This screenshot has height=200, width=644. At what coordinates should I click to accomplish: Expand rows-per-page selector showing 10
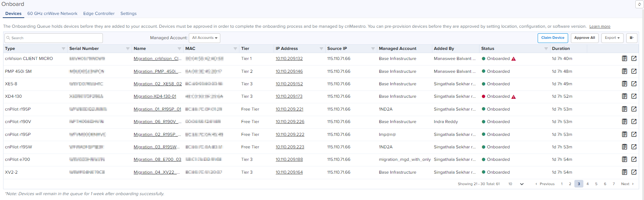(x=516, y=184)
